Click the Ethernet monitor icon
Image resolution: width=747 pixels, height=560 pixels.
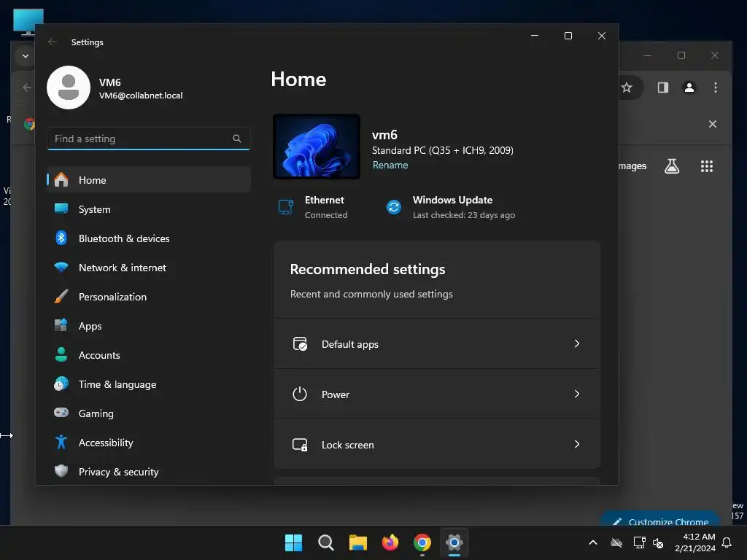286,207
